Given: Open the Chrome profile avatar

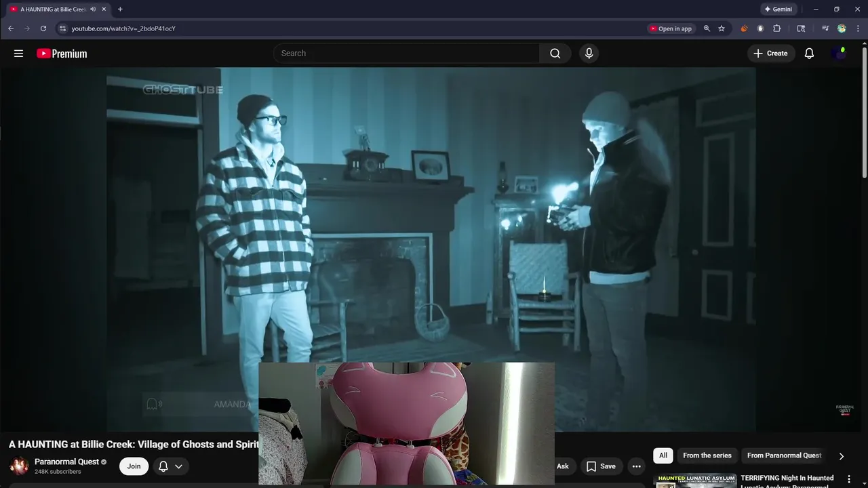Looking at the screenshot, I should tap(842, 28).
